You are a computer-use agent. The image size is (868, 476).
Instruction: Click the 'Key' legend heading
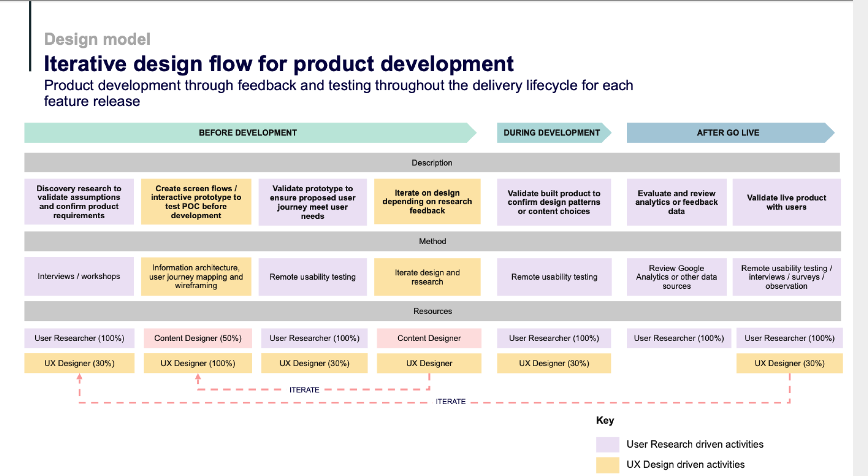[605, 420]
